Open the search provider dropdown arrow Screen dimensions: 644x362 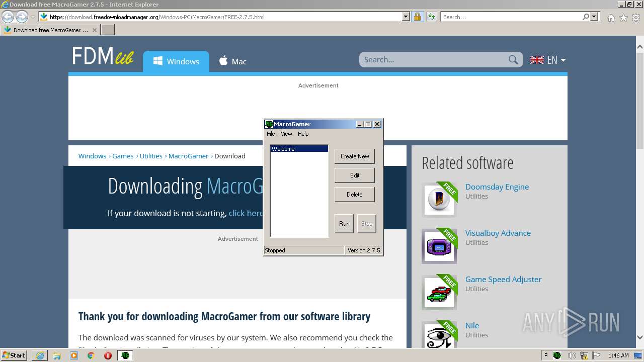click(x=594, y=17)
